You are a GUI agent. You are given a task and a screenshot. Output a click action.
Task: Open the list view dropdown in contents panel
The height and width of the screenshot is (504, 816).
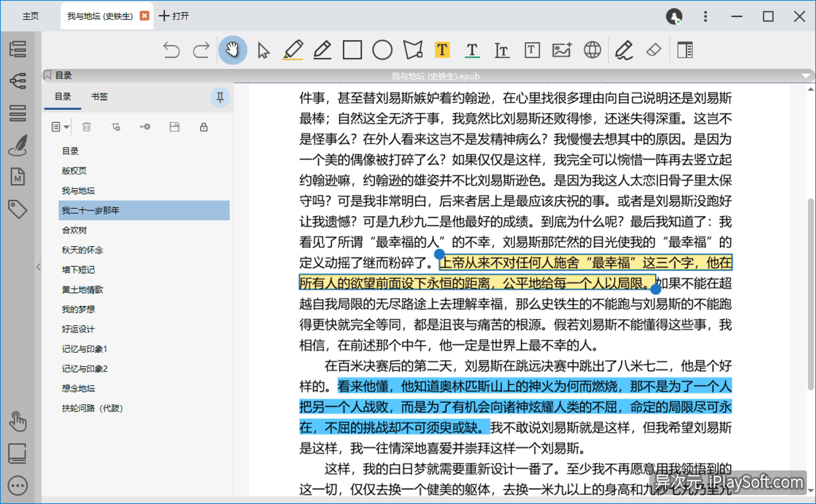[61, 127]
